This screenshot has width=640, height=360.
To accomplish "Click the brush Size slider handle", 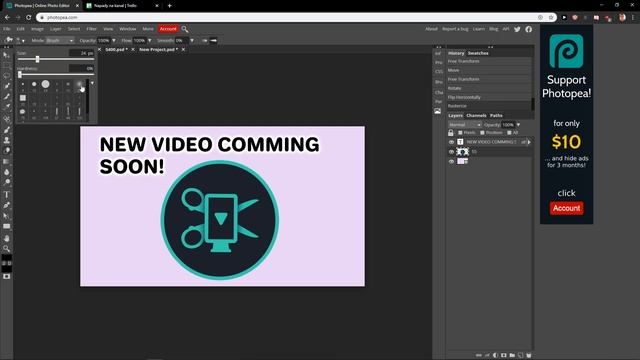I will click(37, 60).
